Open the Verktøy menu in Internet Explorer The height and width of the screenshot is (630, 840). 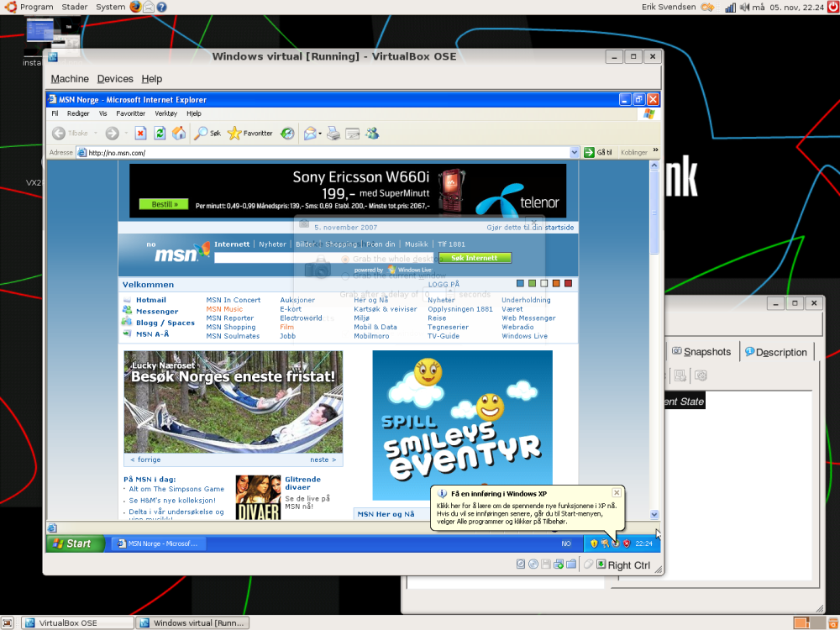166,113
